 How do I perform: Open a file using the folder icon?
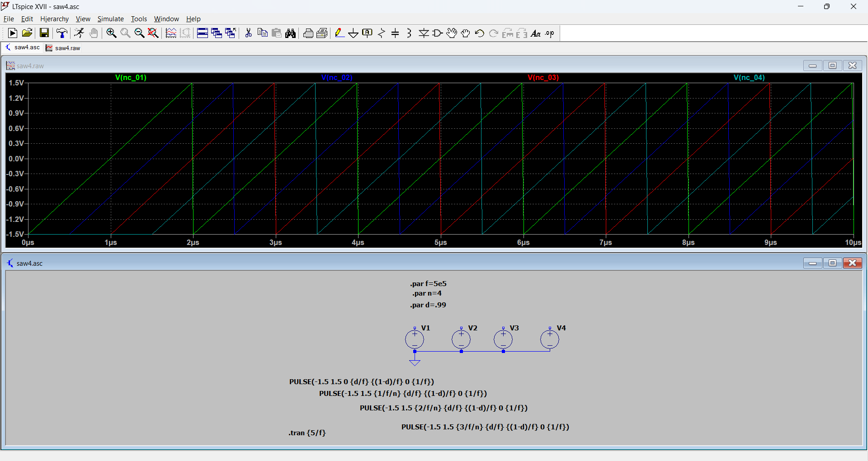tap(27, 33)
